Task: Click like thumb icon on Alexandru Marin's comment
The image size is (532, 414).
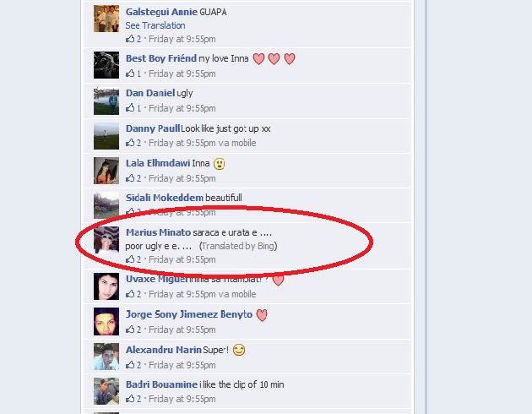Action: click(130, 365)
